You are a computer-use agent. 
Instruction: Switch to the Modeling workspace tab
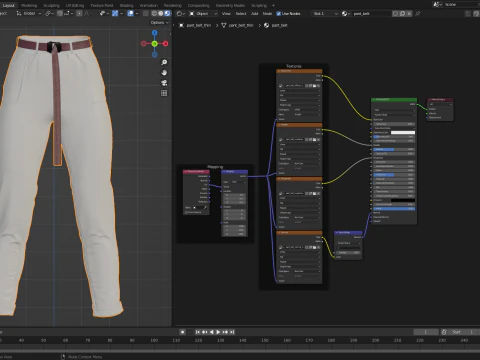(29, 5)
